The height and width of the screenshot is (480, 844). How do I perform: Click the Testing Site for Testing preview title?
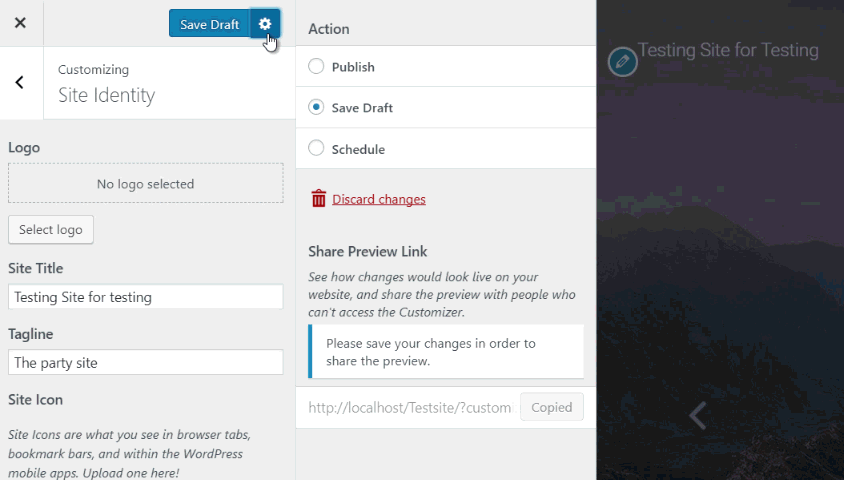tap(728, 50)
